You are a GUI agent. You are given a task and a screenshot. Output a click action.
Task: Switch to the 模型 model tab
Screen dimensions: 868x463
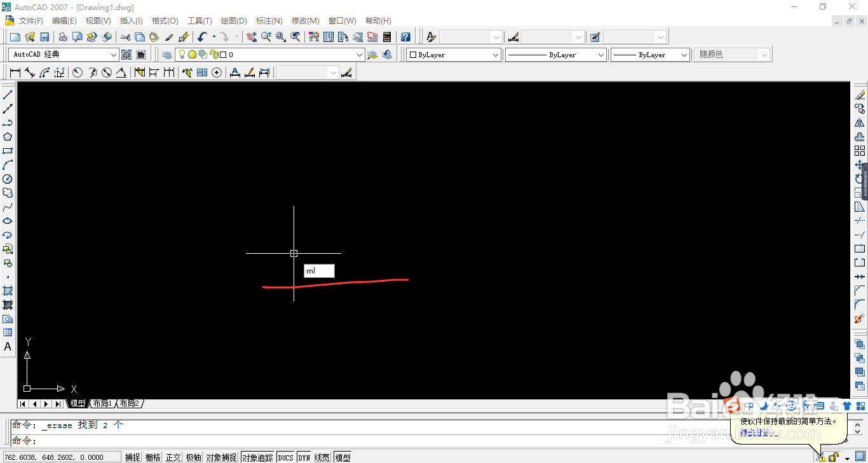tap(78, 404)
